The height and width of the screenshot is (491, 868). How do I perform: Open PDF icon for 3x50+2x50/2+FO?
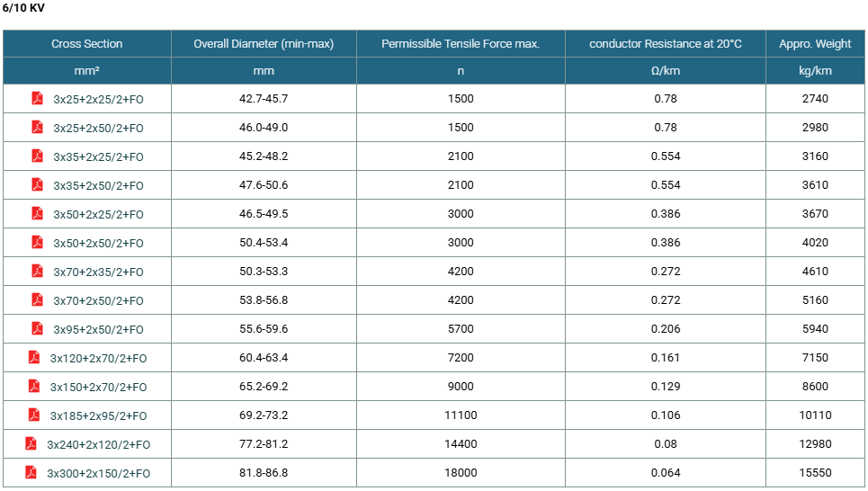point(37,243)
